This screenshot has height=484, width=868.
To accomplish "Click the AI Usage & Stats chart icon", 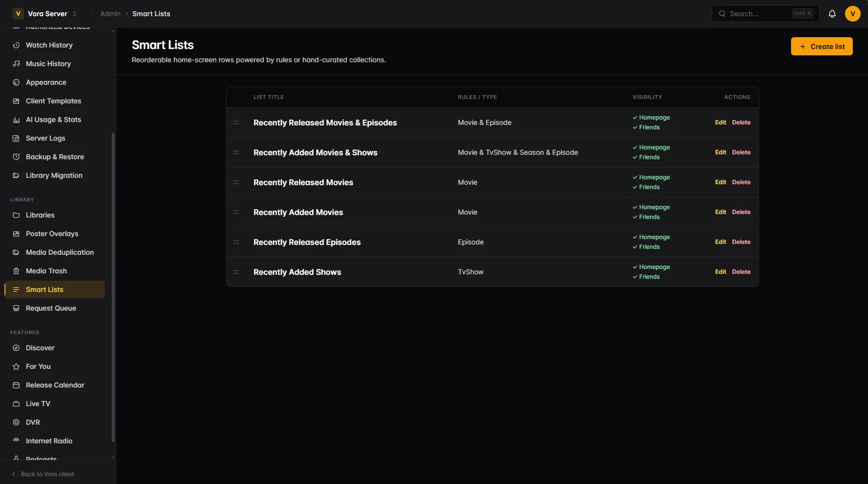I will pos(16,120).
